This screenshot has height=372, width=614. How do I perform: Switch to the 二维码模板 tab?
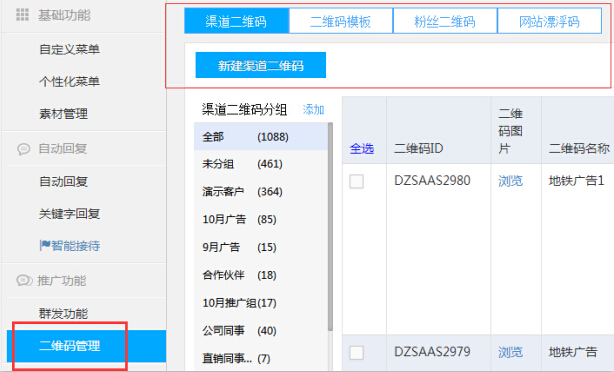click(x=341, y=21)
